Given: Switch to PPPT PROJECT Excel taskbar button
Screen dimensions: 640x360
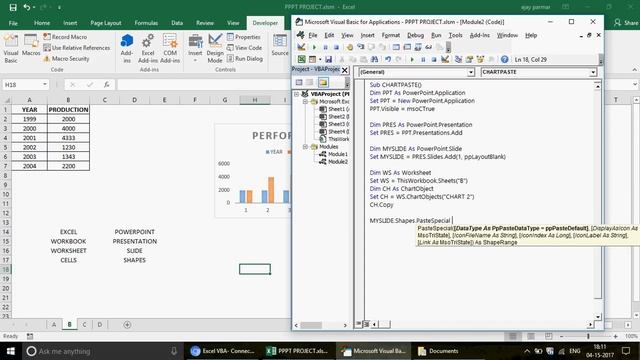Looking at the screenshot, I should [x=297, y=351].
